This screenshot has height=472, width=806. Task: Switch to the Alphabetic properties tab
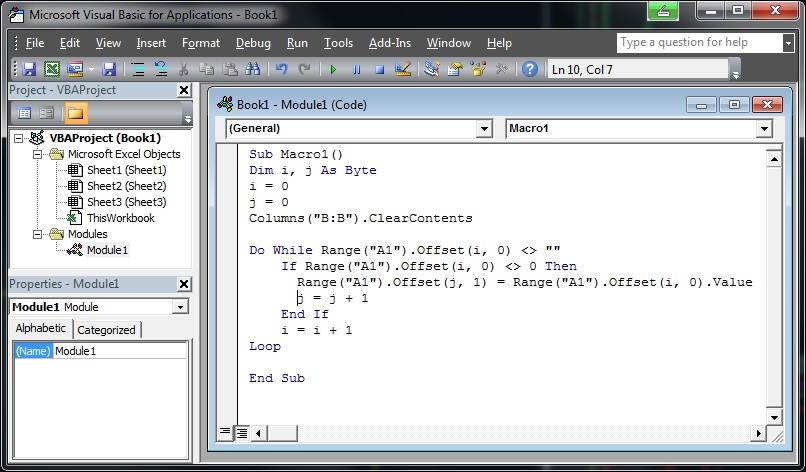[x=41, y=328]
